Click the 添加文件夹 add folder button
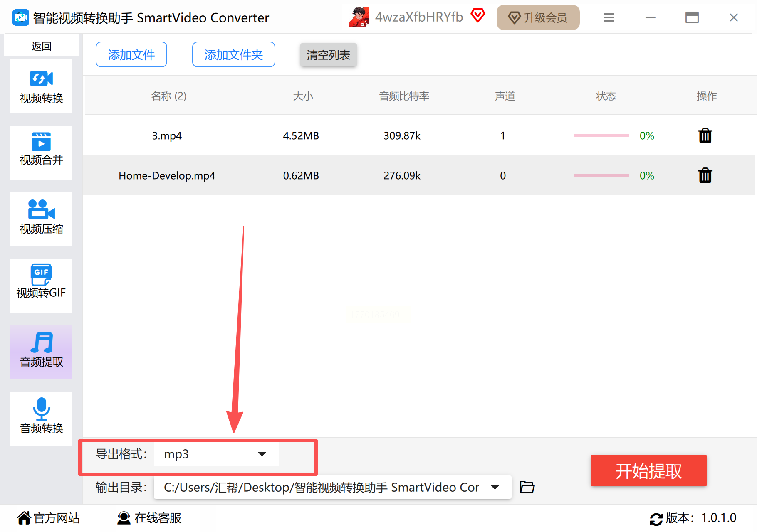The width and height of the screenshot is (757, 532). tap(234, 54)
